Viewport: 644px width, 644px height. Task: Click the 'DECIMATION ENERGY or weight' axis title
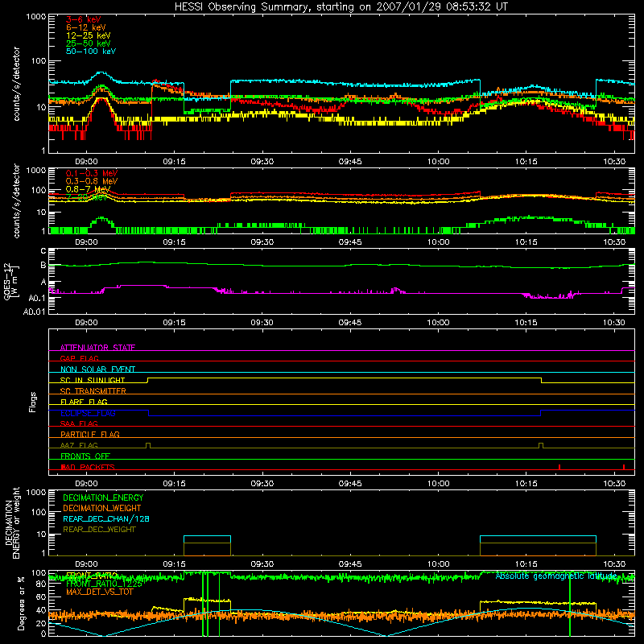12,522
